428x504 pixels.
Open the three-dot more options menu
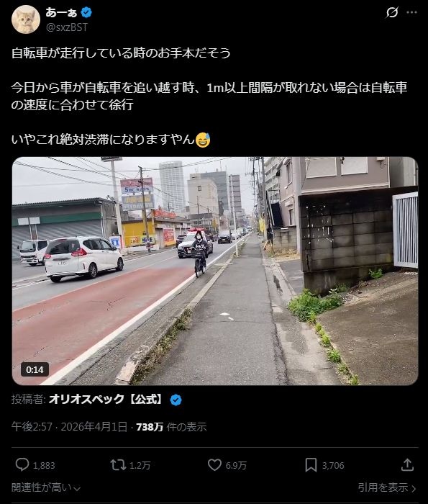[411, 12]
